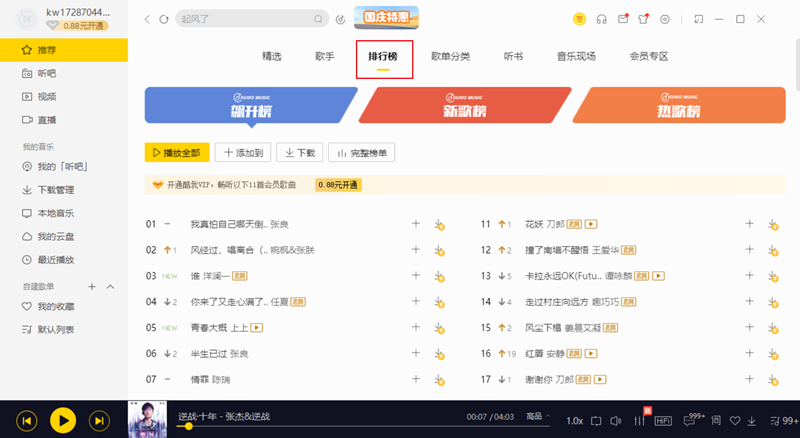Open the play queue 99+ icon
This screenshot has width=800, height=438.
click(x=784, y=421)
